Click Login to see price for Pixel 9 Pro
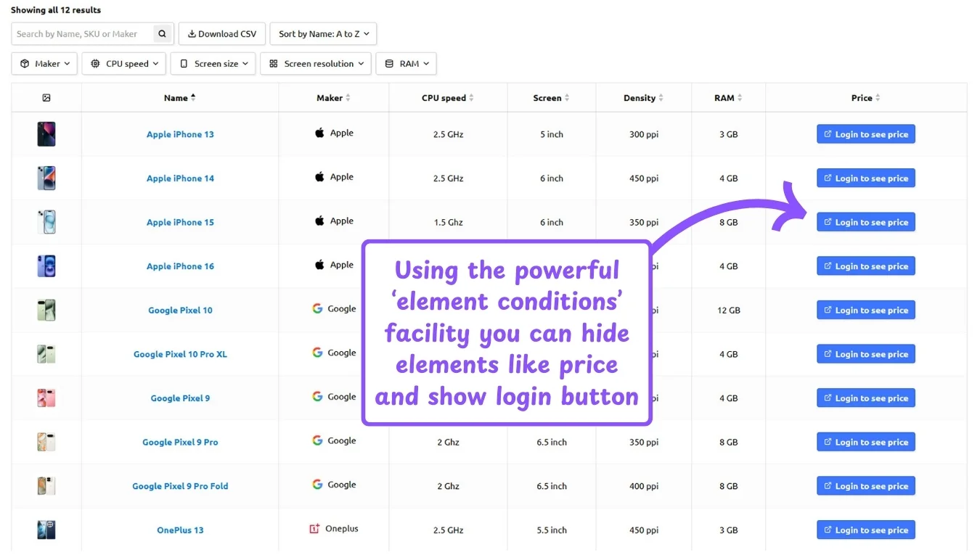This screenshot has height=555, width=980. pos(865,442)
